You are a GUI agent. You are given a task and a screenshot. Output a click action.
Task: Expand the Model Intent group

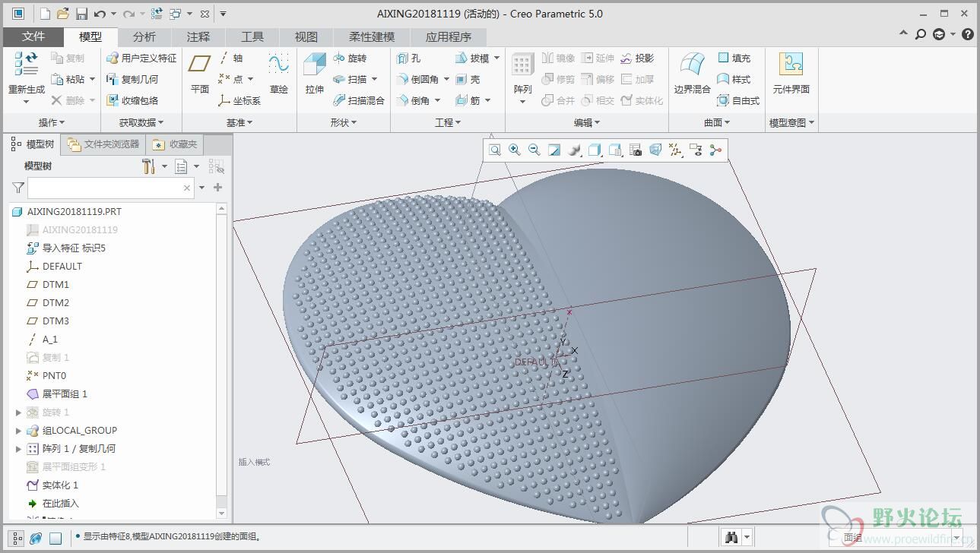pos(791,122)
